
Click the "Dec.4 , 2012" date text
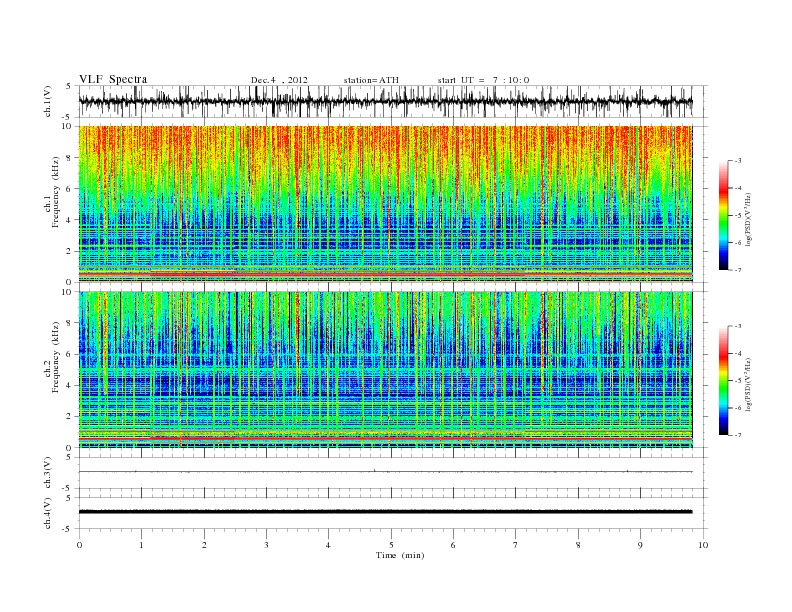pyautogui.click(x=279, y=80)
